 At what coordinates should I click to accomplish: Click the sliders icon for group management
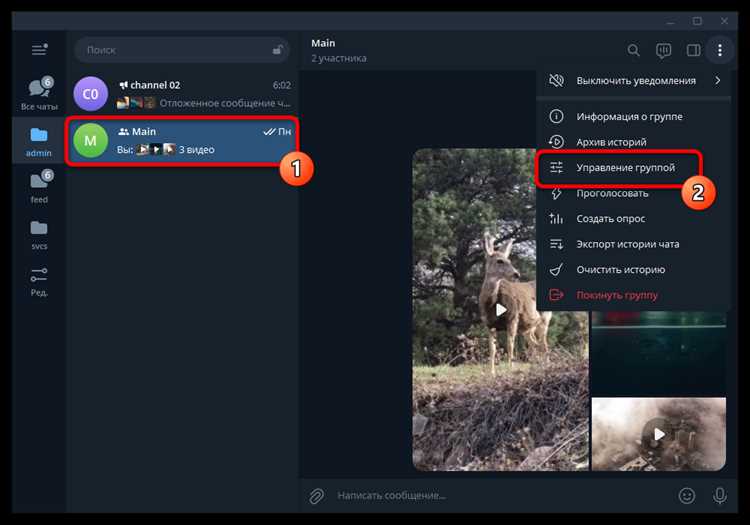[556, 167]
